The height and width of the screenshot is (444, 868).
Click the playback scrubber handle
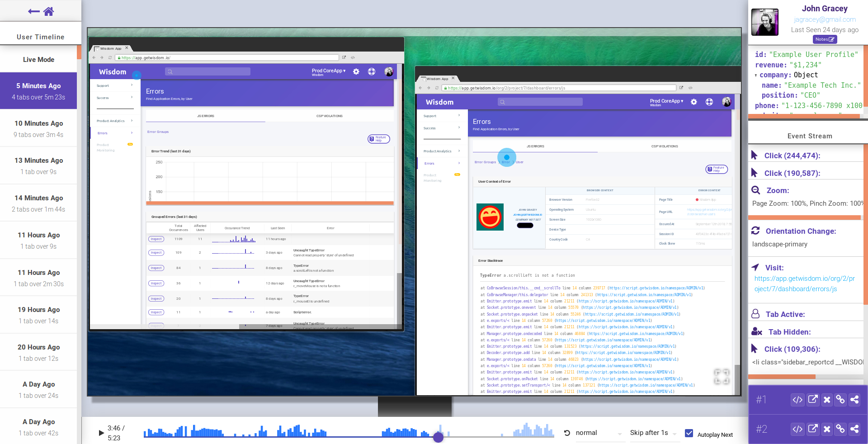pyautogui.click(x=438, y=437)
